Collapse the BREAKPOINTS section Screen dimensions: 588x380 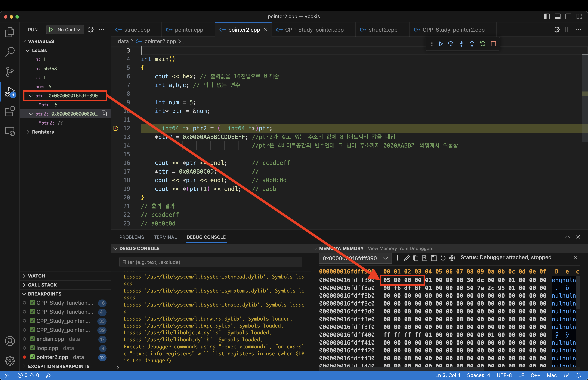click(x=24, y=294)
